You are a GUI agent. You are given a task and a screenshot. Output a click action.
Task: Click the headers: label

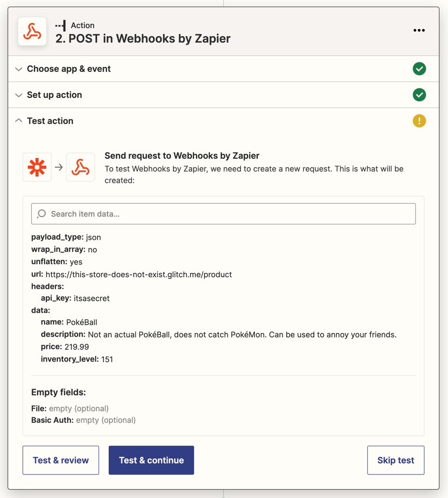48,286
